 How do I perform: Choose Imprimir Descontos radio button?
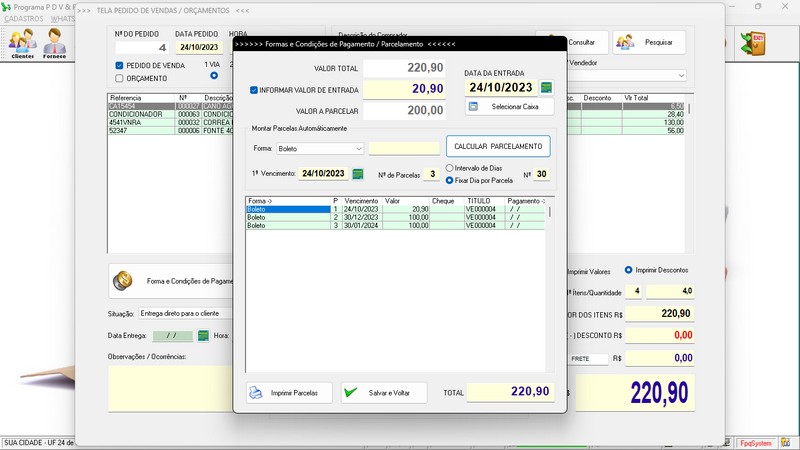coord(628,270)
